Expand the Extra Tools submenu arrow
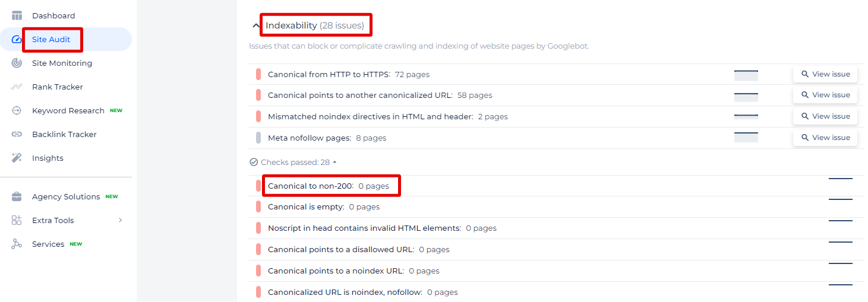This screenshot has height=302, width=868. (x=120, y=220)
